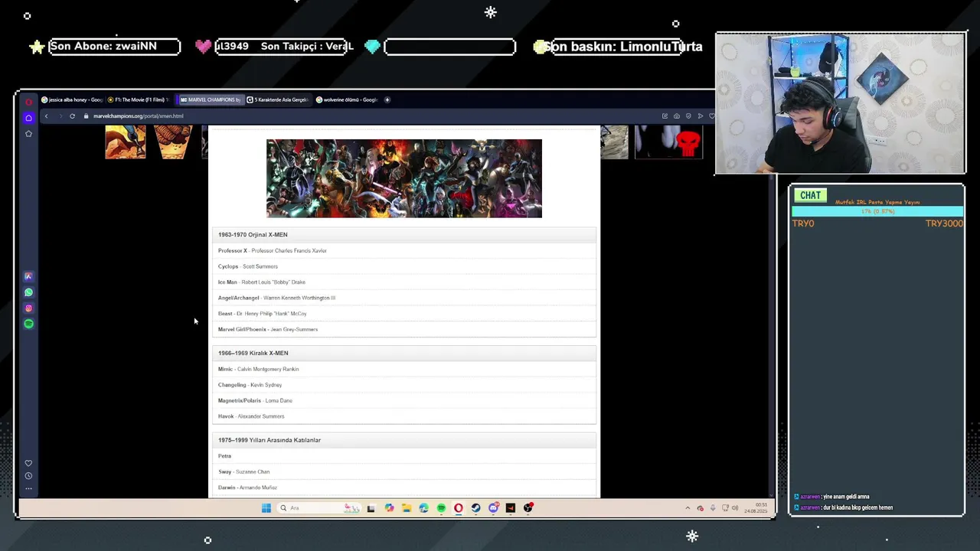The height and width of the screenshot is (551, 980).
Task: Click the shield privacy icon in address bar
Action: [688, 116]
